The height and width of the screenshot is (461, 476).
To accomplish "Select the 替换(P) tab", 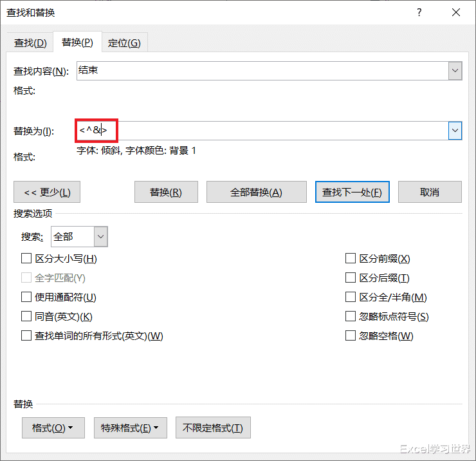I will (77, 42).
